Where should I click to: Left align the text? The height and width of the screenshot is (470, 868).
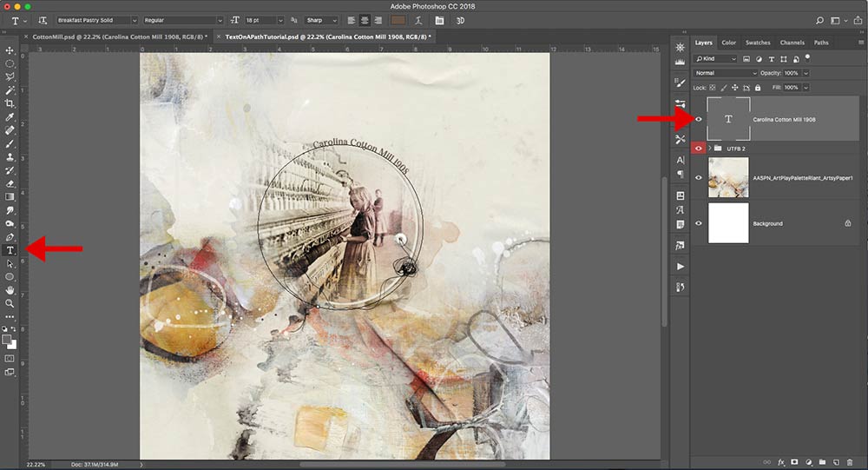coord(352,21)
